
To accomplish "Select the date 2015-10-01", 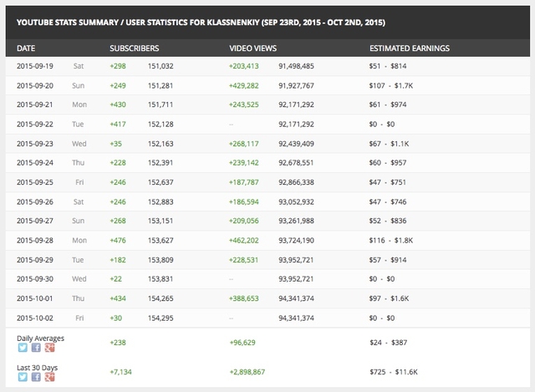I will (35, 298).
